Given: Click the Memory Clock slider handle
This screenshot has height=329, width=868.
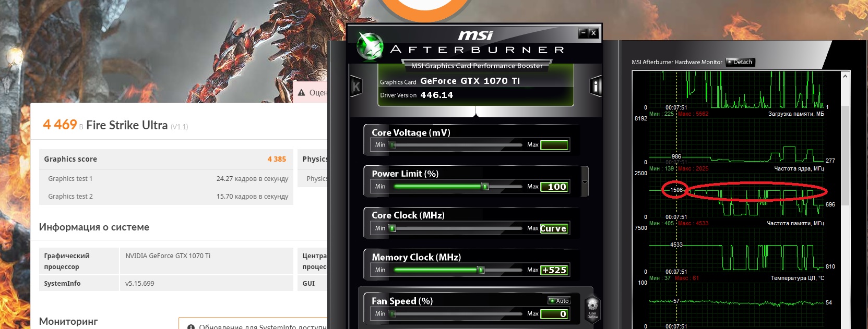Looking at the screenshot, I should tap(481, 270).
